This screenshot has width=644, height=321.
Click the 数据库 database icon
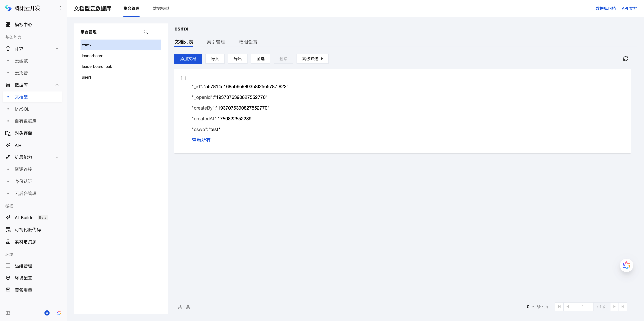(x=8, y=85)
